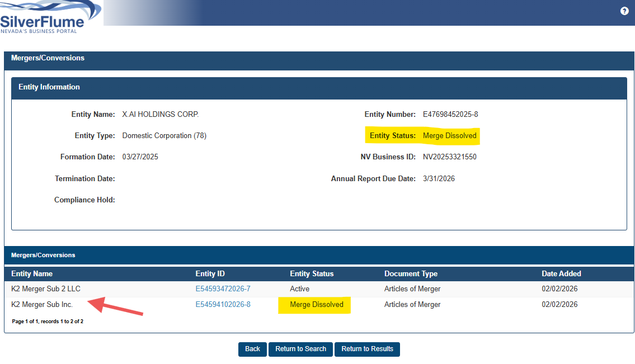The height and width of the screenshot is (364, 635).
Task: Click highlighted Merge Dissolved status in the table
Action: coord(316,305)
